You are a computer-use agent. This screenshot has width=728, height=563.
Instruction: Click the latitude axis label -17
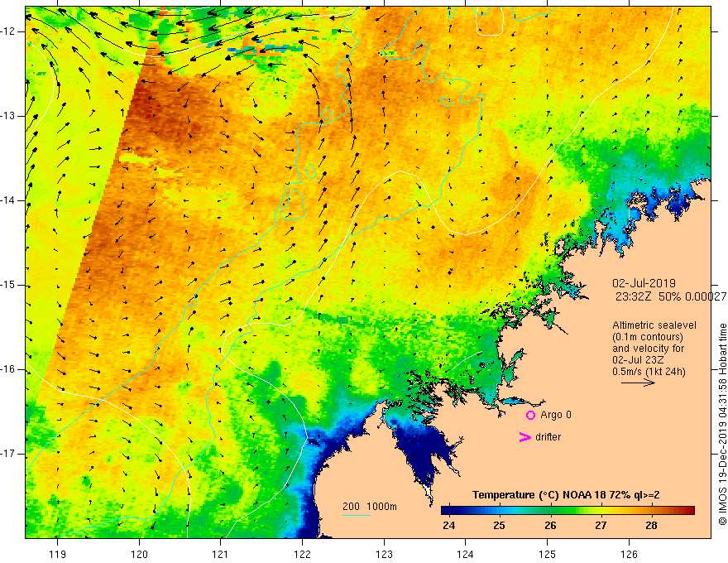coord(9,454)
